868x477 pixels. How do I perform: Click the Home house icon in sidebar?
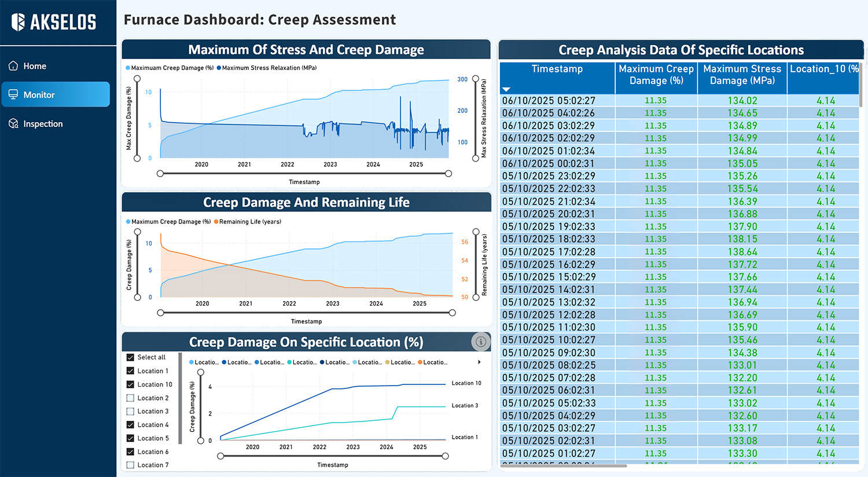point(13,66)
